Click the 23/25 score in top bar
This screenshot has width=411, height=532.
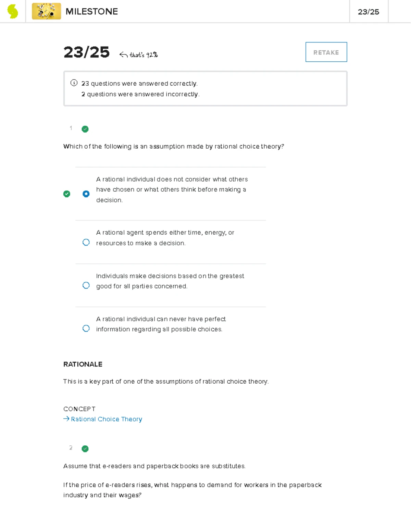pyautogui.click(x=368, y=12)
